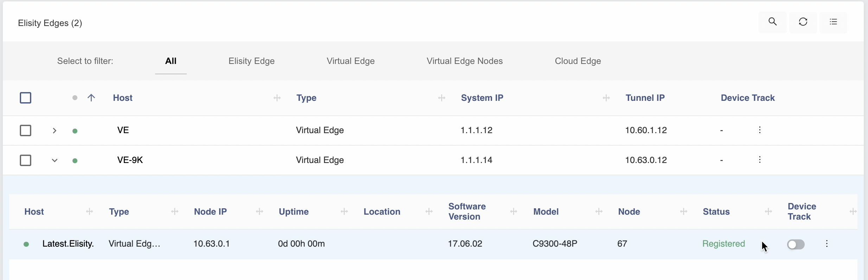This screenshot has width=868, height=280.
Task: Click the Elisity Edges (2) title
Action: 50,23
